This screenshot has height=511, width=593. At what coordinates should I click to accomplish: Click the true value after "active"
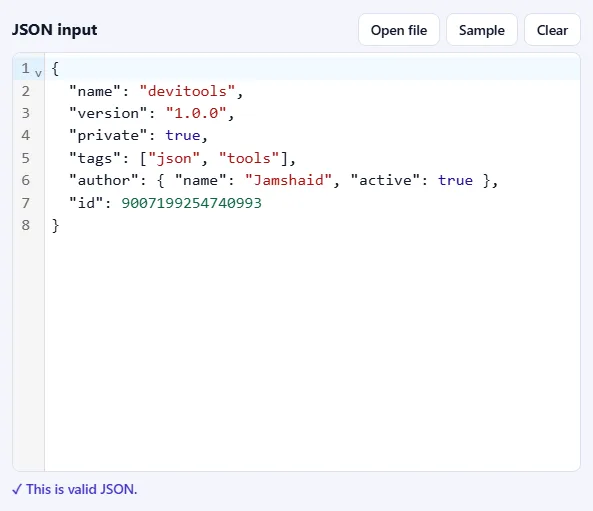(x=455, y=180)
